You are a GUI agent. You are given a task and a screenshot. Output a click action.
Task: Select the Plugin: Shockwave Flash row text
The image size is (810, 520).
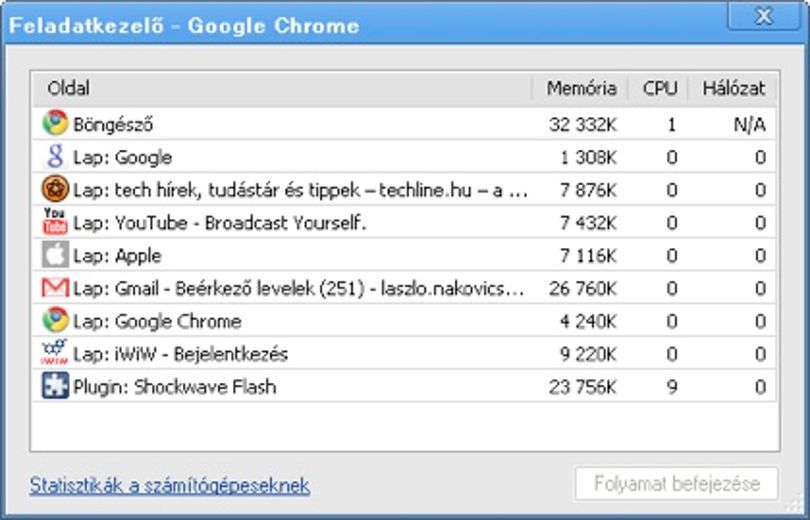[175, 387]
